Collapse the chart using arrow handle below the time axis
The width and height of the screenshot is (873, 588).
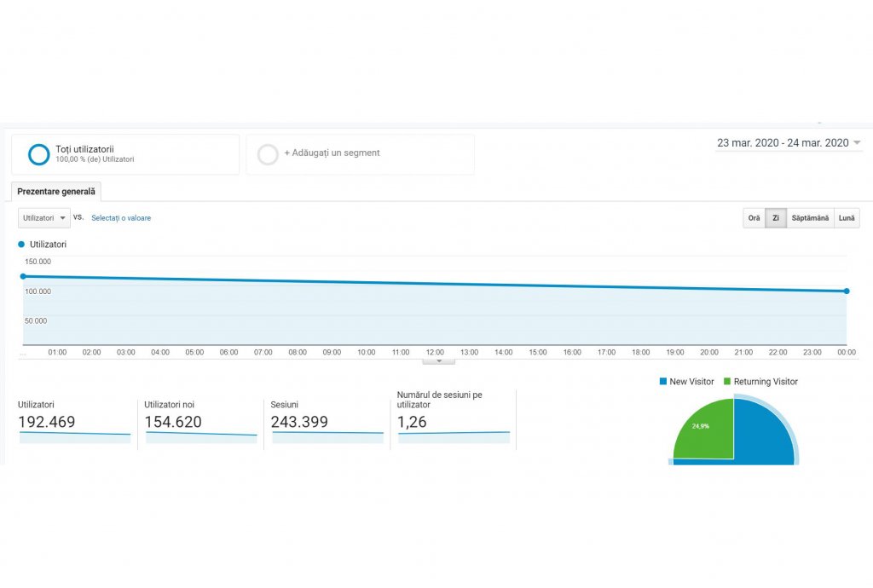point(439,361)
